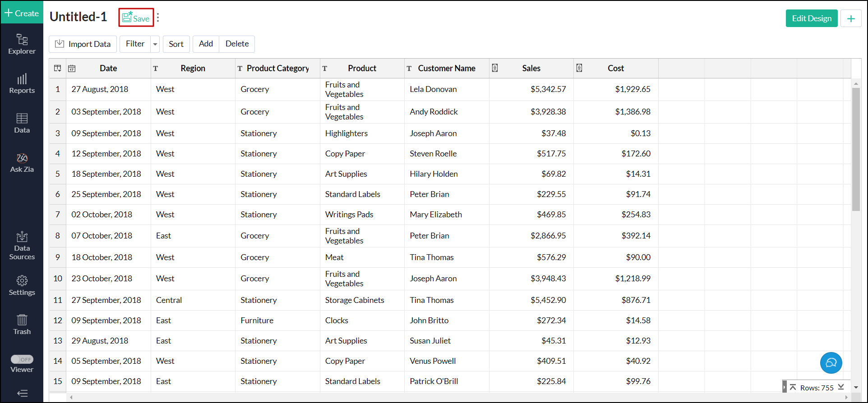Image resolution: width=868 pixels, height=403 pixels.
Task: Click the vertical scrollbar thumb
Action: [x=855, y=149]
